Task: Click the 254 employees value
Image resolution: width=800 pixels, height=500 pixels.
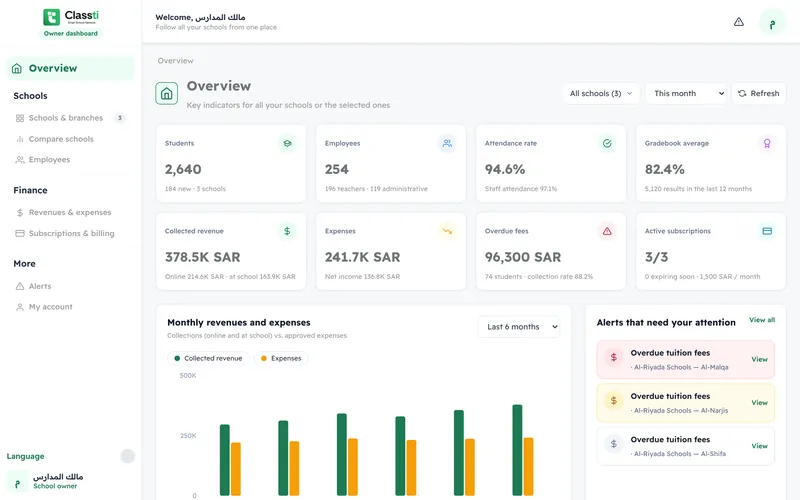Action: pyautogui.click(x=337, y=169)
